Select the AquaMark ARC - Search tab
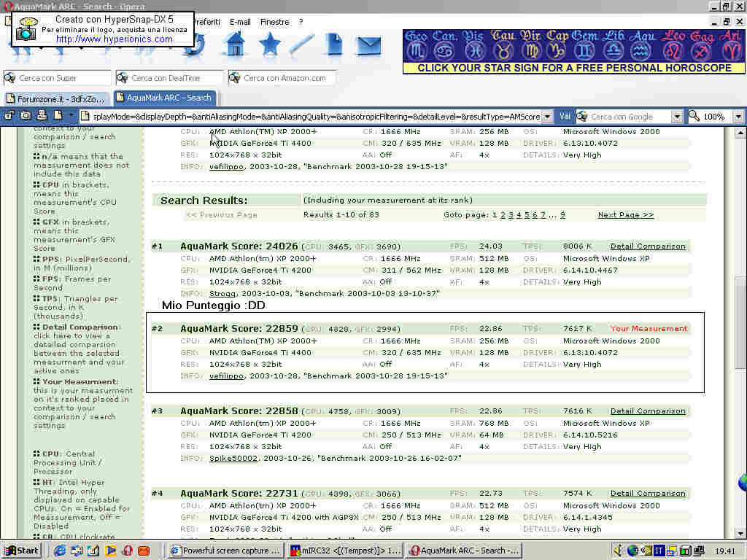The height and width of the screenshot is (560, 747). click(165, 98)
